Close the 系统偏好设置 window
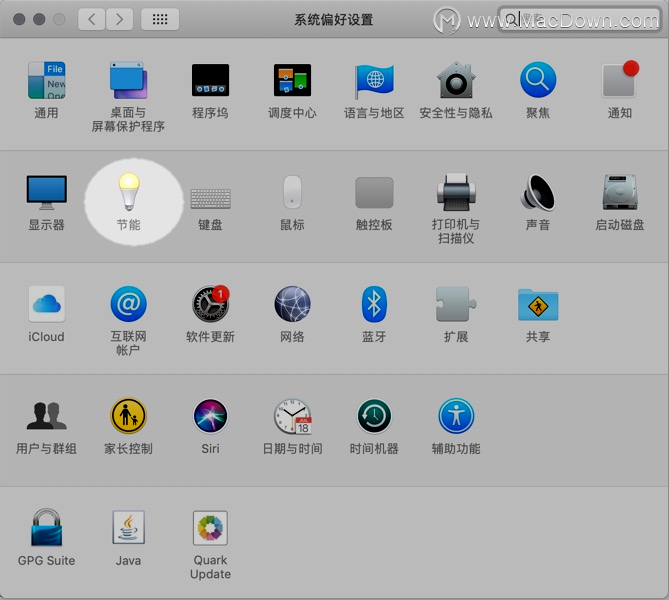 click(19, 19)
